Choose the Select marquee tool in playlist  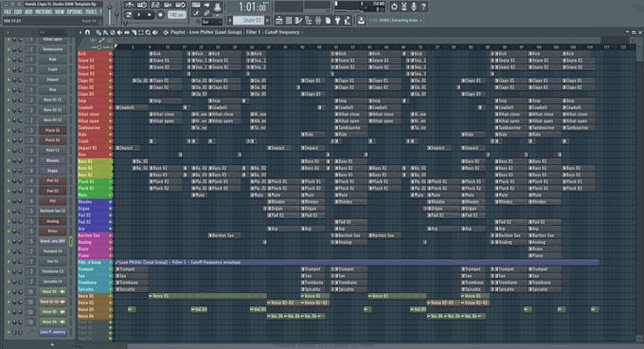(141, 32)
